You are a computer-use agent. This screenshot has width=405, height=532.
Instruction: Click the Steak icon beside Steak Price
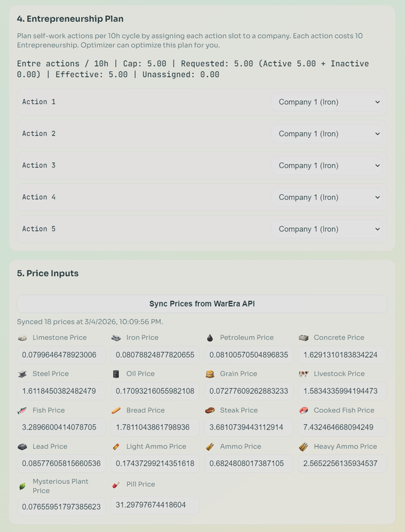coord(210,410)
